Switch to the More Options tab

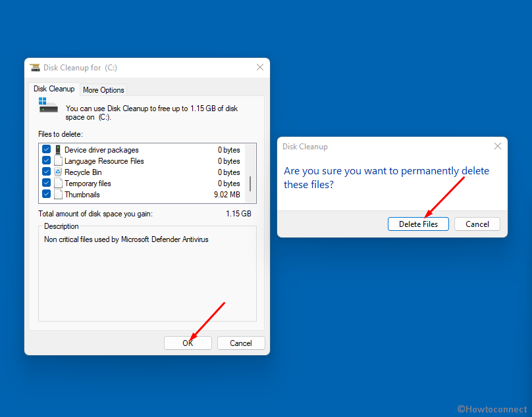103,90
